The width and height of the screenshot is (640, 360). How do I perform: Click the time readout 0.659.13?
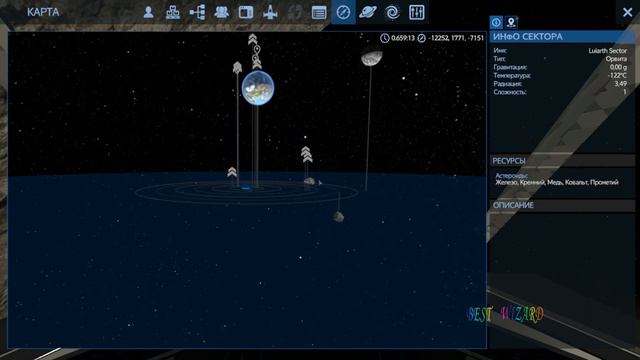[403, 38]
